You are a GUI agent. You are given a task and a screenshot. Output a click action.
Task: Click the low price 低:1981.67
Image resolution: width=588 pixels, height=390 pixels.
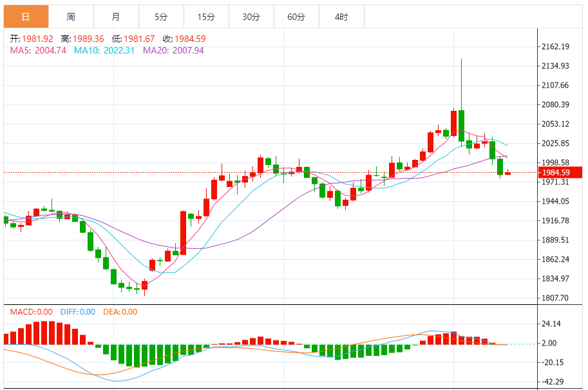pos(133,39)
